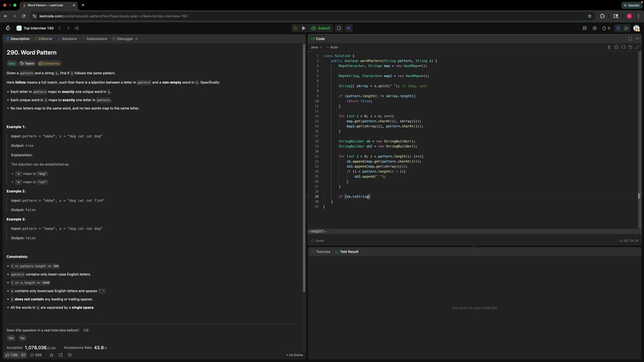Collapse the Code panel chevron
Viewport: 644px width, 362px height.
637,39
